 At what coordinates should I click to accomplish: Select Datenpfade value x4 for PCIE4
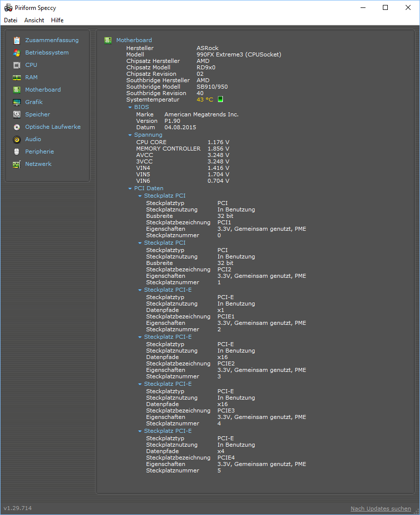221,451
